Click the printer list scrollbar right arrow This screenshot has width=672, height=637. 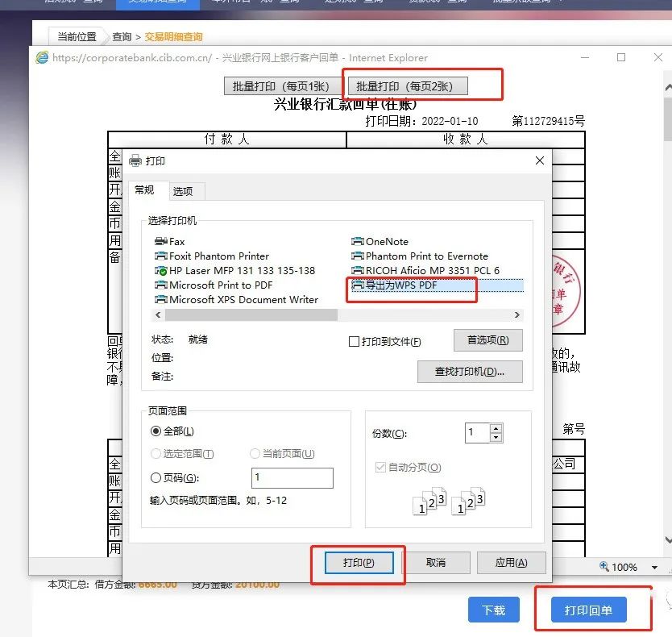pyautogui.click(x=517, y=314)
